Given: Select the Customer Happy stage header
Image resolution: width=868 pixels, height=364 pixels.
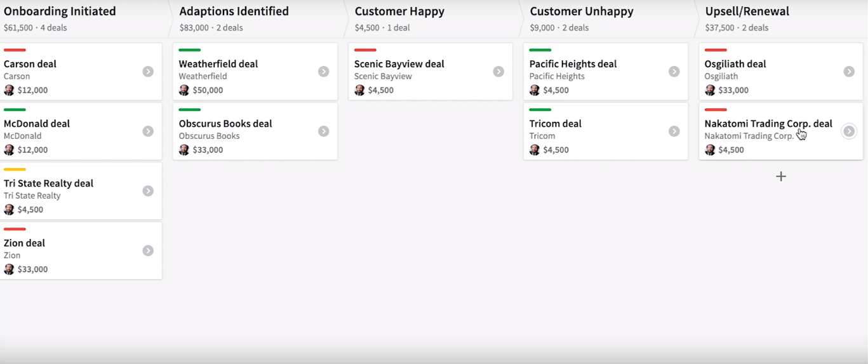Looking at the screenshot, I should 399,11.
